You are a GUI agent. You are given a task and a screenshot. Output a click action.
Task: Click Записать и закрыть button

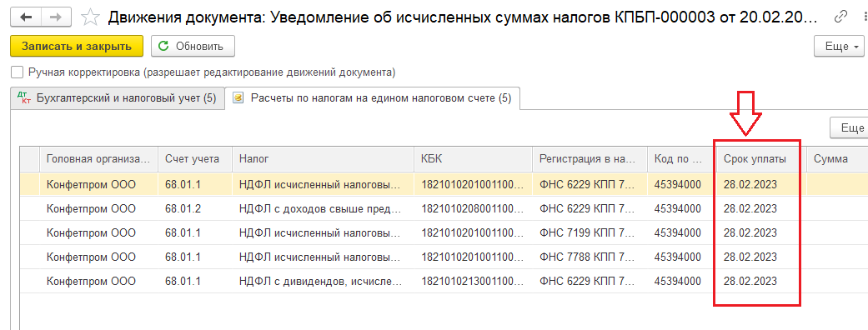tap(77, 47)
